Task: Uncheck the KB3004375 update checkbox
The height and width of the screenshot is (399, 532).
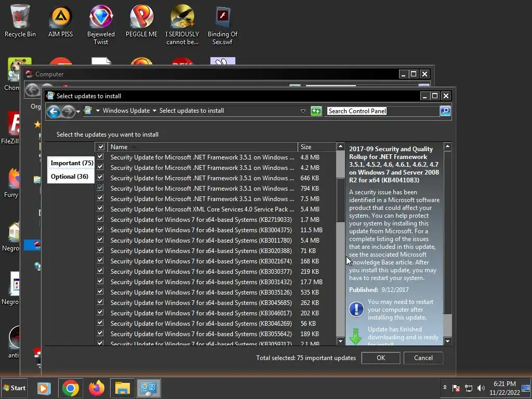Action: (100, 229)
